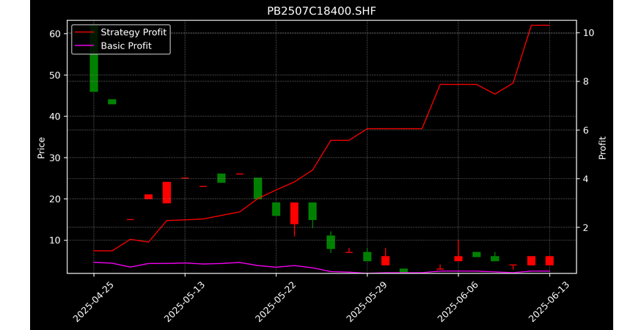The height and width of the screenshot is (330, 644).
Task: Click the price tick value 20
Action: tap(55, 199)
